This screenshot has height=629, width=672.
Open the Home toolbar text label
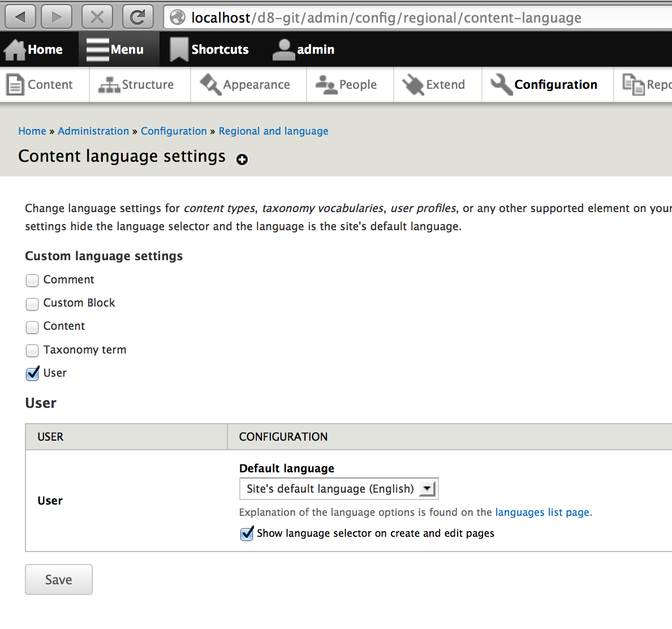click(45, 49)
